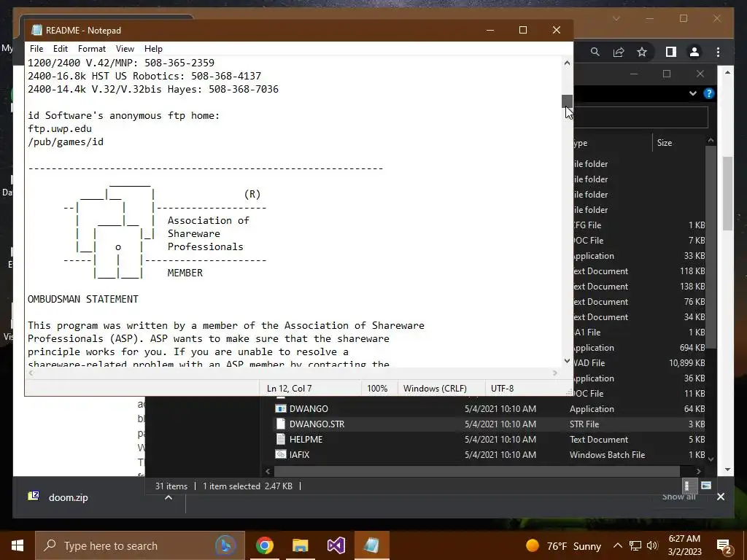Click the UTF-8 encoding status entry
747x560 pixels.
click(x=502, y=389)
